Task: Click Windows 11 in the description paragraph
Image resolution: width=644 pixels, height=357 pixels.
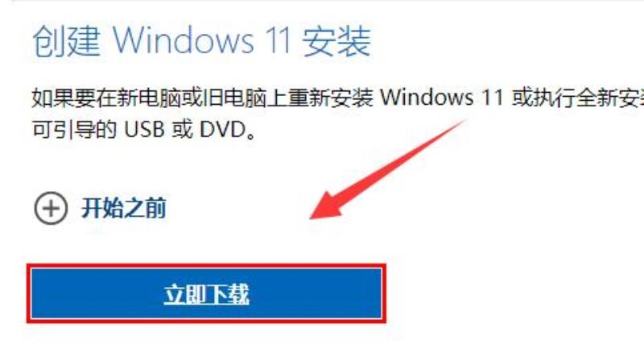Action: [x=441, y=98]
